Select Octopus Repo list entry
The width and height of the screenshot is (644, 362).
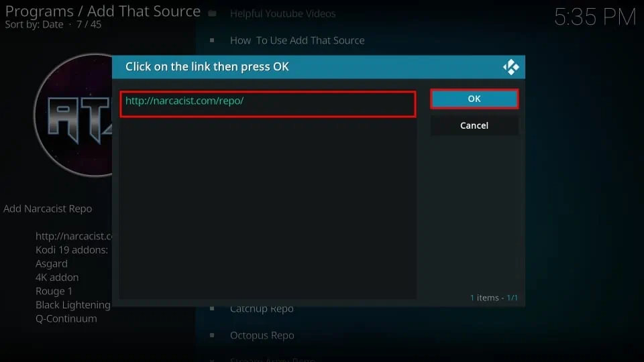pyautogui.click(x=262, y=335)
